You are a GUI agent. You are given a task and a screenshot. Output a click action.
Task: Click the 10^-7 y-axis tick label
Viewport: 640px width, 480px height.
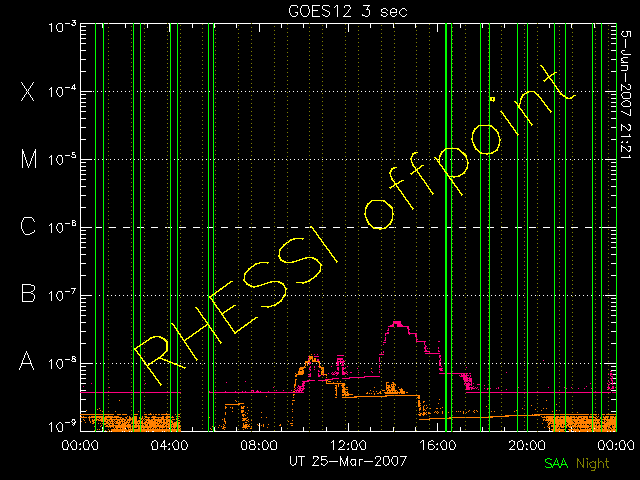[x=62, y=295]
